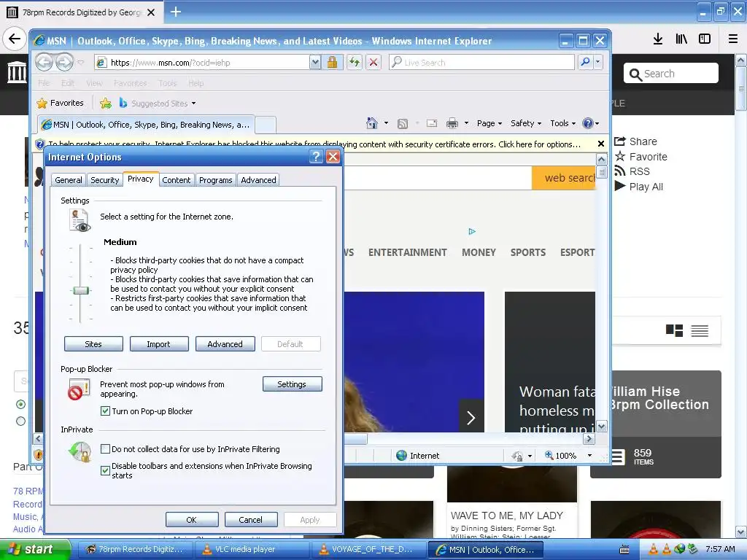Toggle Turn on Pop-up Blocker checkbox
The height and width of the screenshot is (560, 747).
105,411
